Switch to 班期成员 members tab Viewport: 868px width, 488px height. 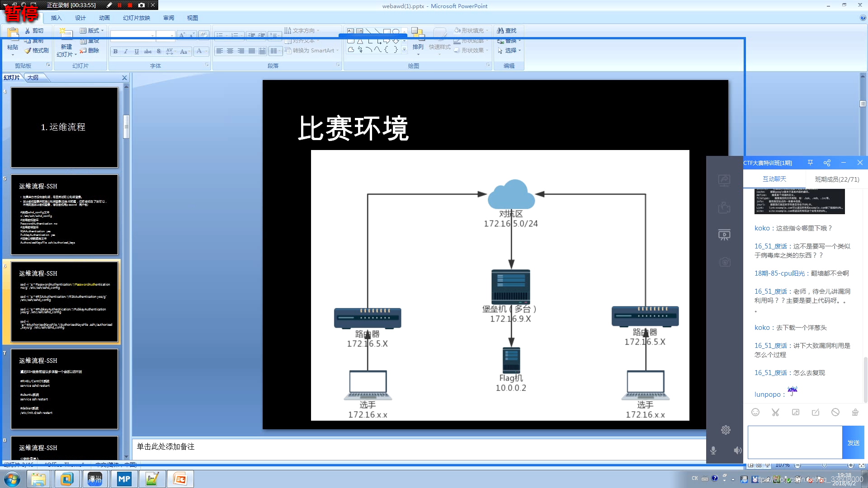(837, 179)
